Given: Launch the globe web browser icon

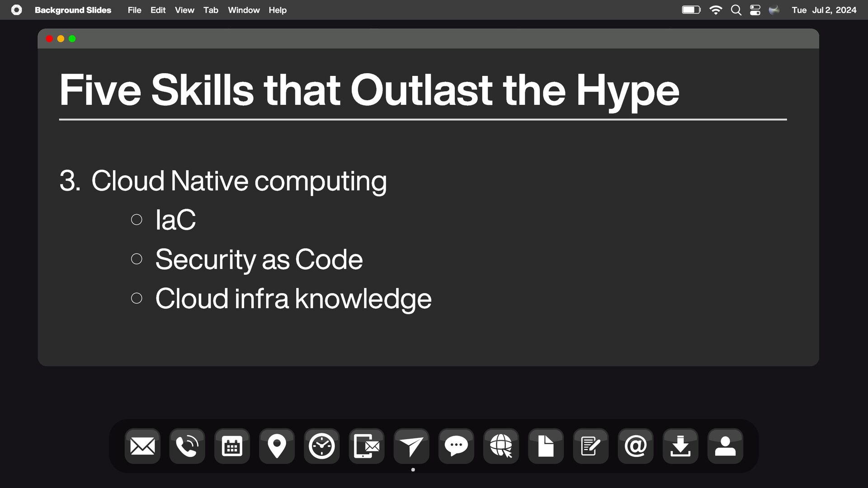Looking at the screenshot, I should 501,446.
